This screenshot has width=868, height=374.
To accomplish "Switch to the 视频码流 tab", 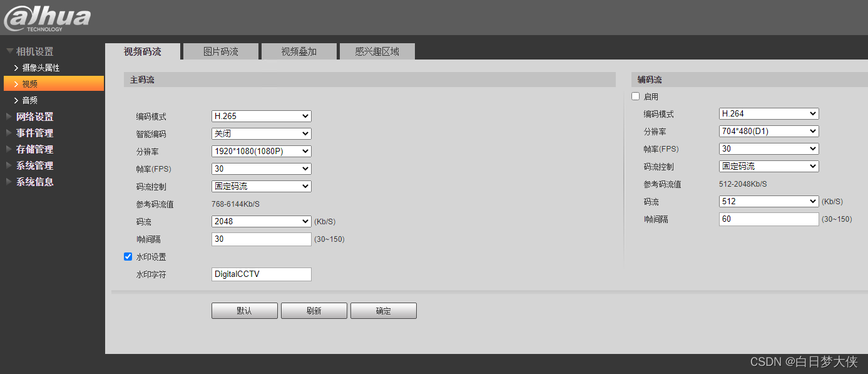I will [x=143, y=51].
